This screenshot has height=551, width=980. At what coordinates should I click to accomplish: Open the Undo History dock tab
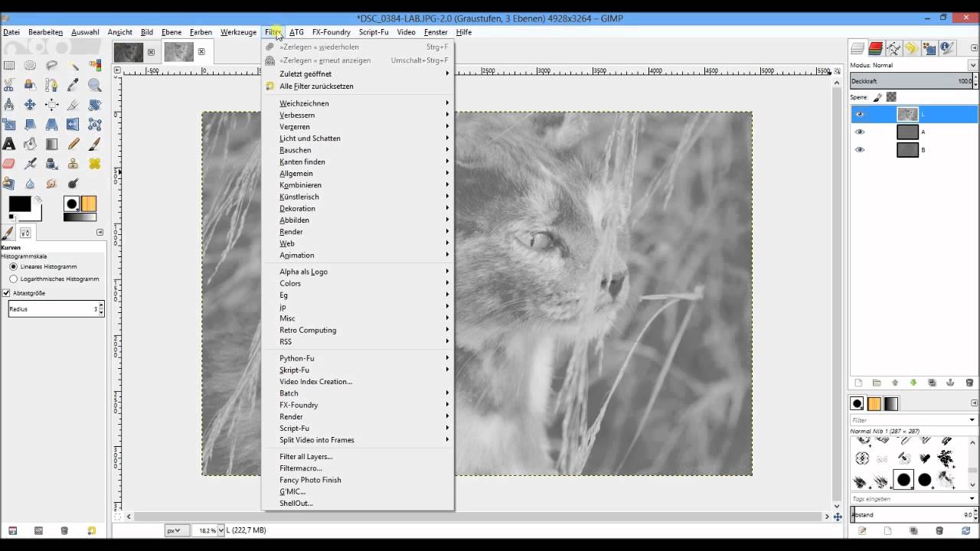pyautogui.click(x=911, y=48)
